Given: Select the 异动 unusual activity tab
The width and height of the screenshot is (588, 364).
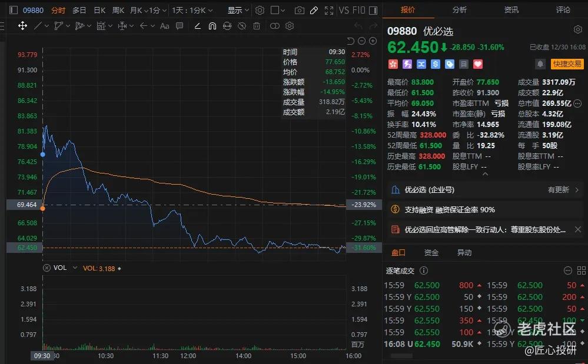Looking at the screenshot, I should [464, 253].
